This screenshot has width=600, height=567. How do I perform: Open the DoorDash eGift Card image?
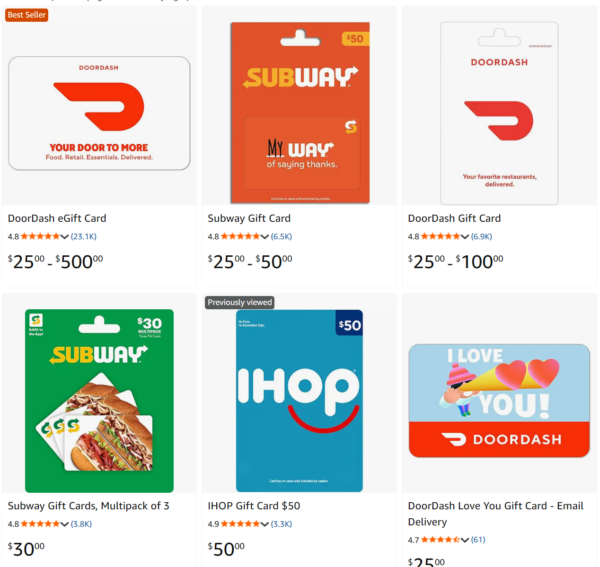(x=99, y=114)
